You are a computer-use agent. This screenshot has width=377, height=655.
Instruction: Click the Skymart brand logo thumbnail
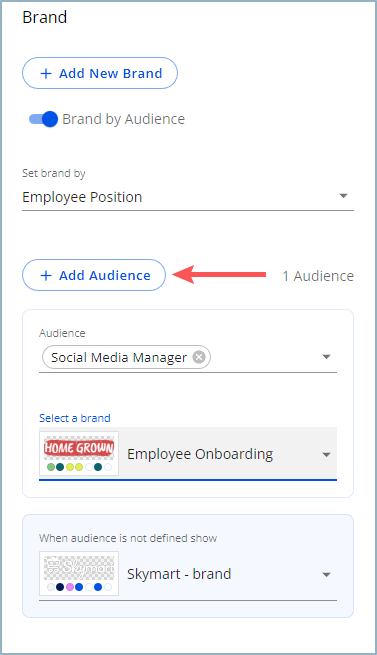coord(79,574)
